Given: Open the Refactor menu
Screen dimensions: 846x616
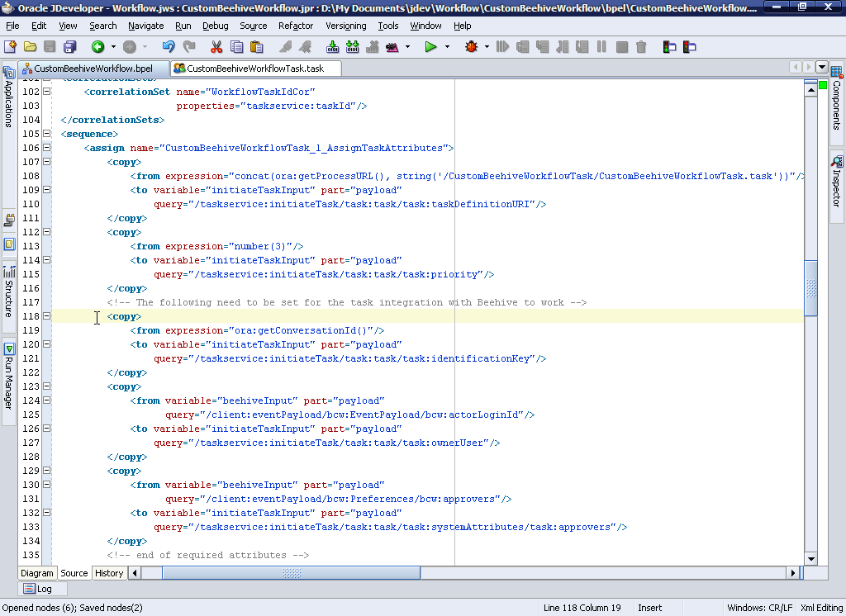Looking at the screenshot, I should click(297, 26).
